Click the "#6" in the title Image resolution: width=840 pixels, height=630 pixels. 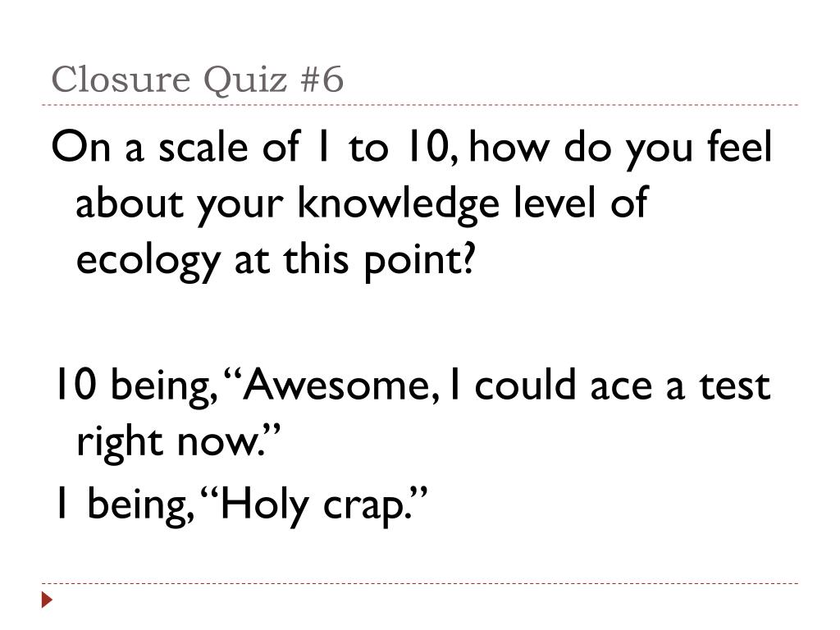point(322,80)
